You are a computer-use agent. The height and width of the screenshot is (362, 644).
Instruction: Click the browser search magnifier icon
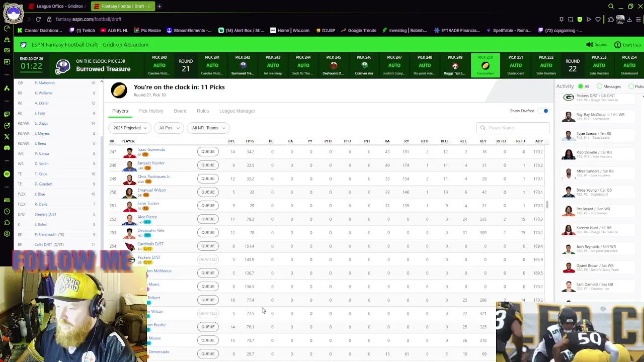point(611,6)
